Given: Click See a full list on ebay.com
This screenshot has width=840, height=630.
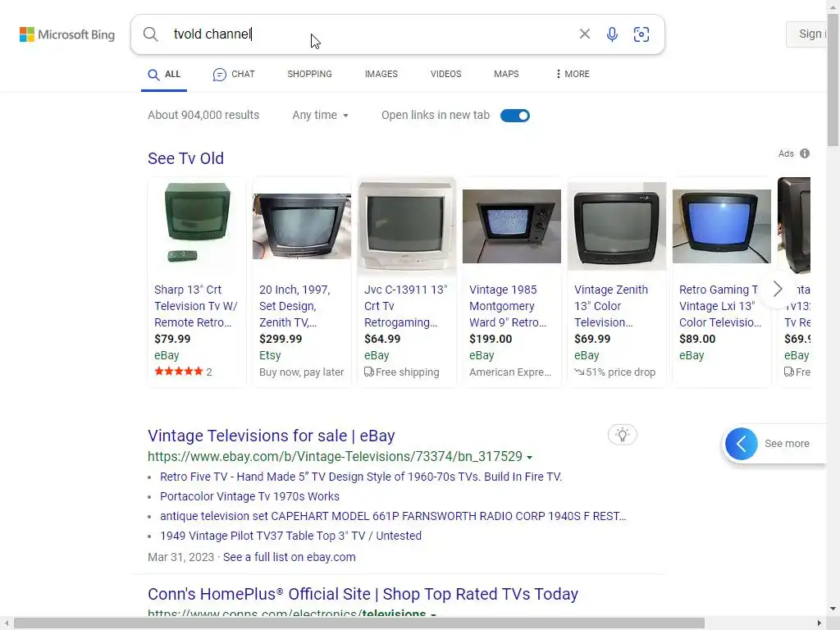Looking at the screenshot, I should tap(290, 557).
